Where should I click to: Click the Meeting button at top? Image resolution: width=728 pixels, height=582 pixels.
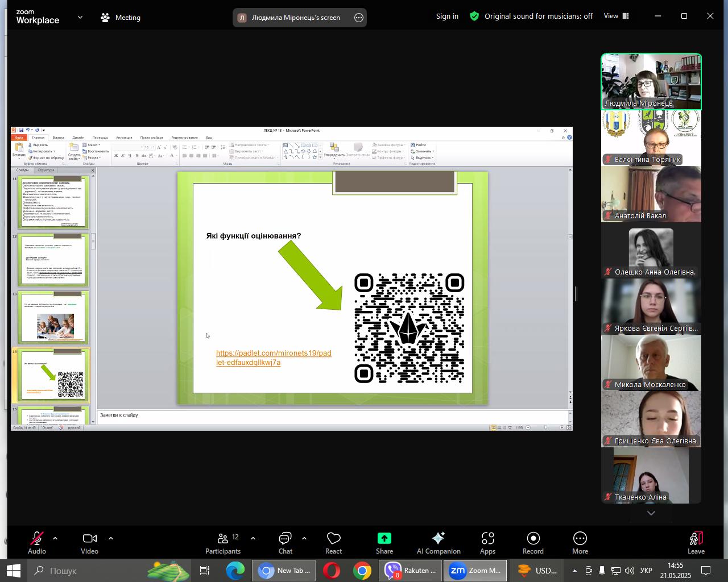[x=121, y=18]
